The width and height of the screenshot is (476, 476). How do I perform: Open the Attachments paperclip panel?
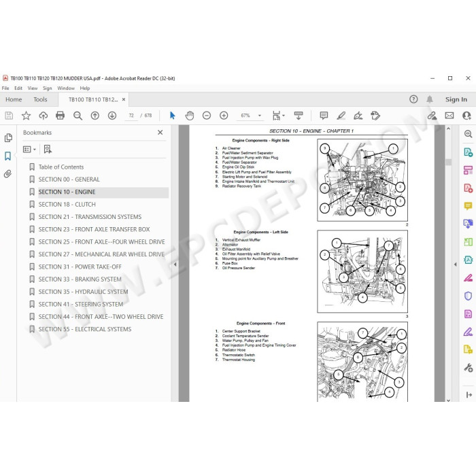(x=7, y=173)
